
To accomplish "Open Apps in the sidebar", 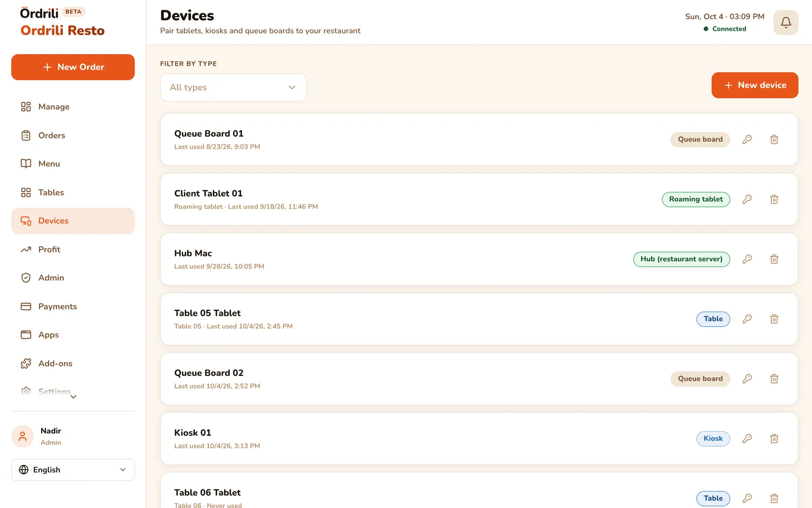I will (x=73, y=335).
